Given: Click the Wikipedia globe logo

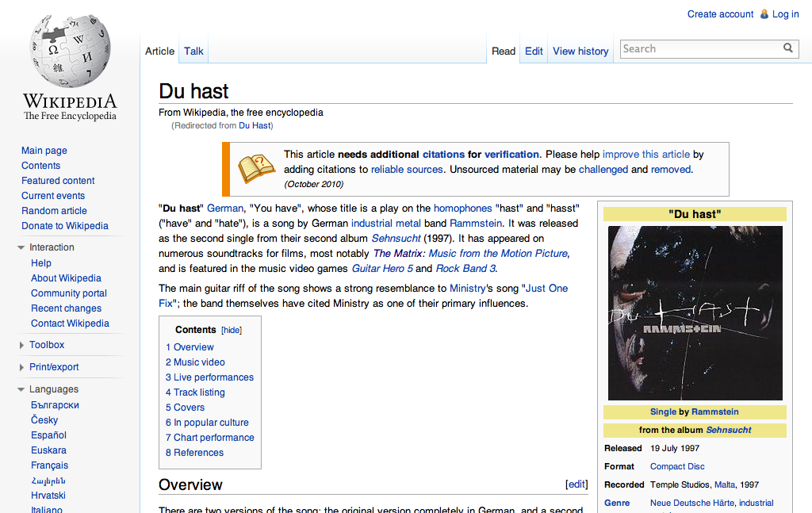Looking at the screenshot, I should point(70,51).
